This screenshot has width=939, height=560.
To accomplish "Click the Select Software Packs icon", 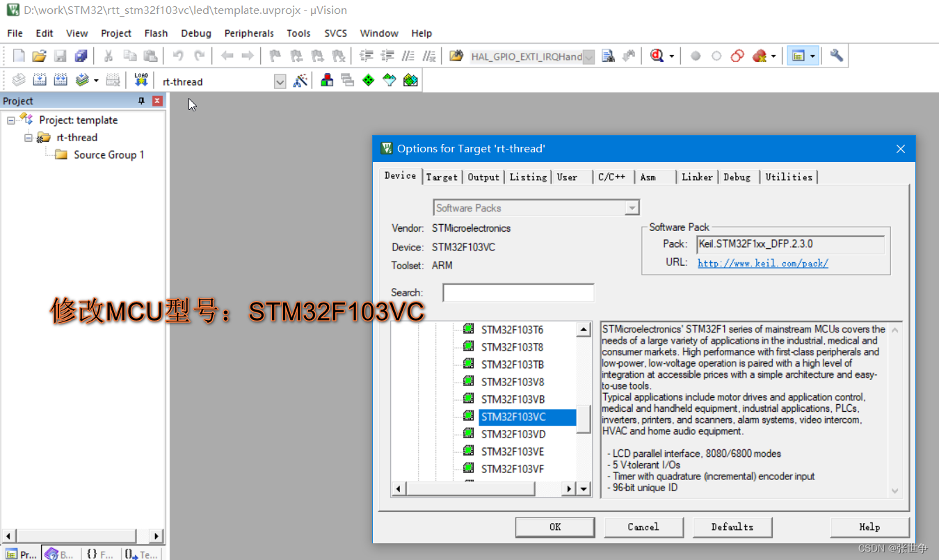I will pyautogui.click(x=390, y=81).
